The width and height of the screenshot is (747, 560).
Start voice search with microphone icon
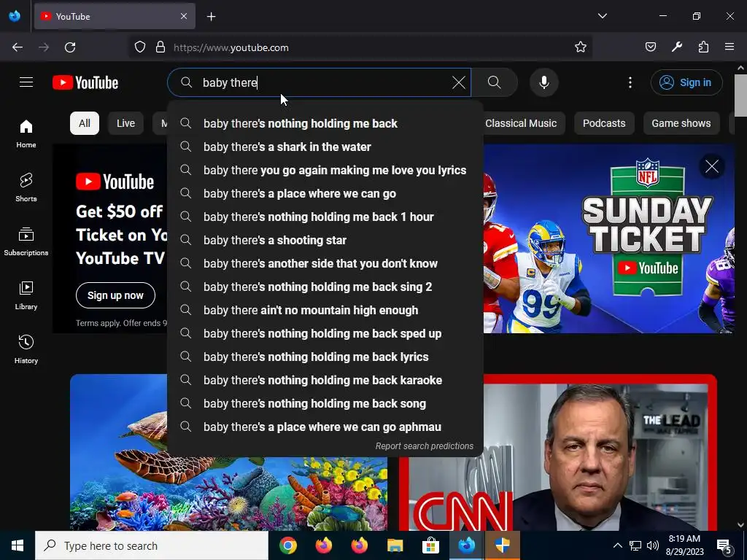click(x=544, y=82)
